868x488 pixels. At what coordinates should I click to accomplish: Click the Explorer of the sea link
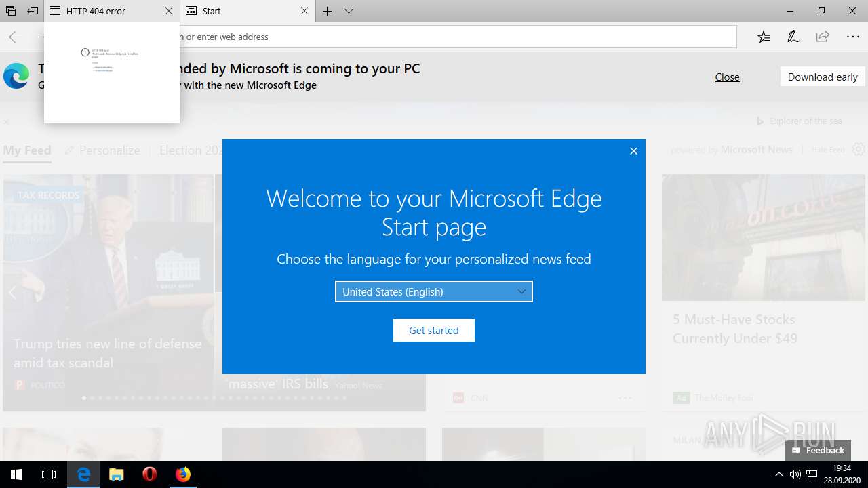coord(806,121)
